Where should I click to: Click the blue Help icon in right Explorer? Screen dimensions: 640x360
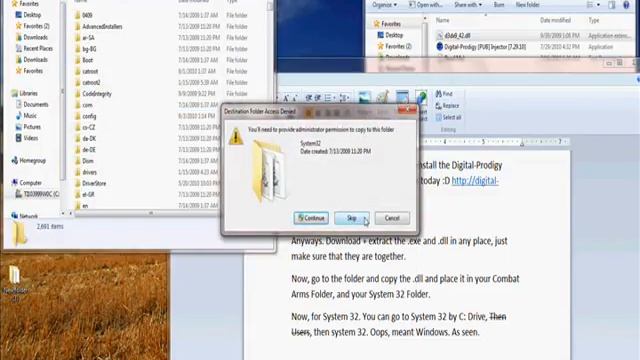coord(626,5)
